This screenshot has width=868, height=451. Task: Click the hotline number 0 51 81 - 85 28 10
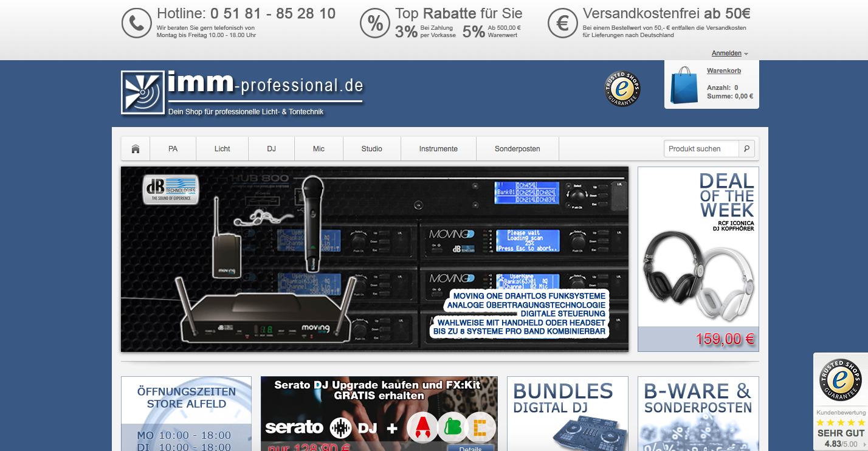click(x=273, y=13)
